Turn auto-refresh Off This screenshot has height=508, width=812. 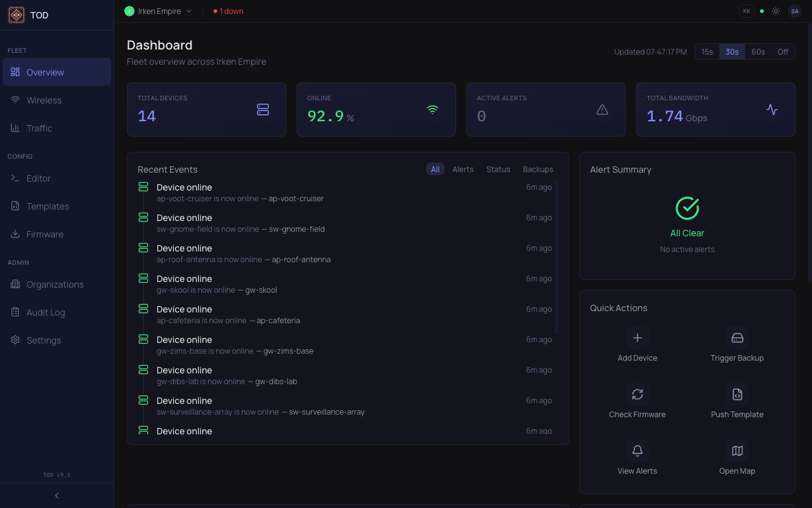(782, 51)
